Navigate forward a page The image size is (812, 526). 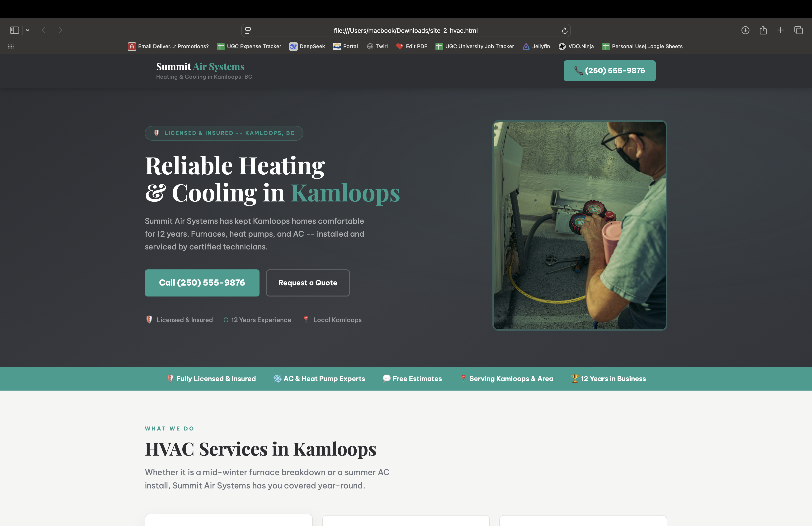coord(60,30)
